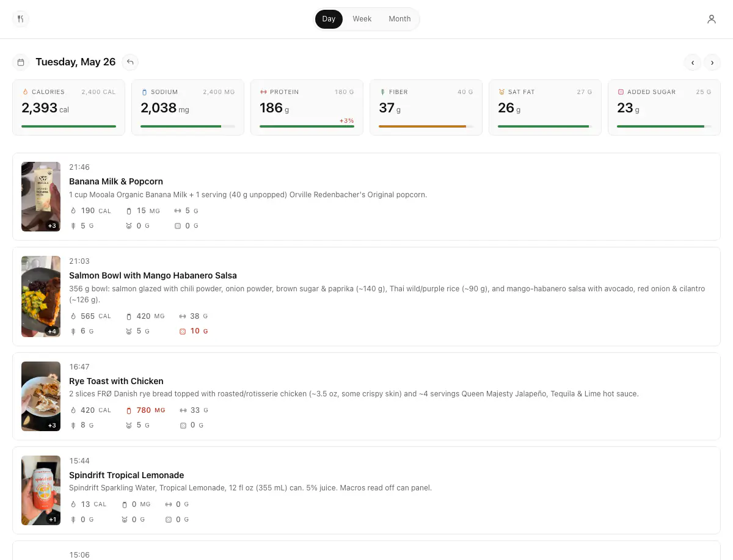Click the wheat icon in Fiber card
733x560 pixels.
pyautogui.click(x=382, y=92)
